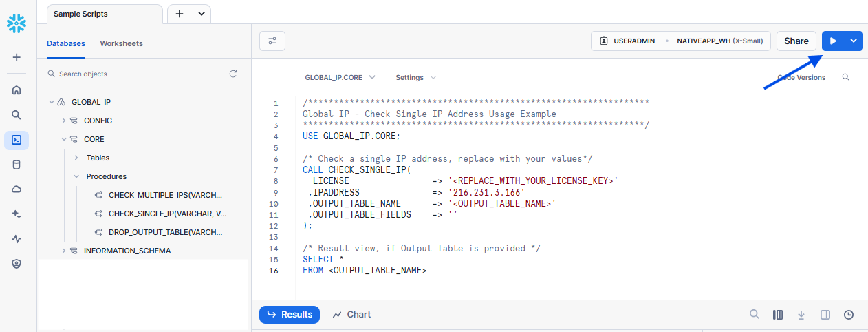This screenshot has height=332, width=868.
Task: Expand the CONFIG schema
Action: coord(63,121)
